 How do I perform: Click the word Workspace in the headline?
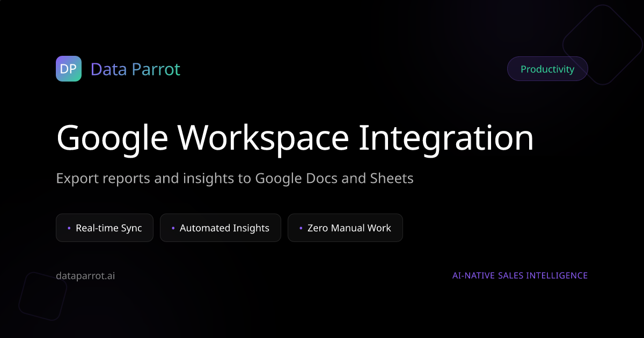tap(263, 138)
